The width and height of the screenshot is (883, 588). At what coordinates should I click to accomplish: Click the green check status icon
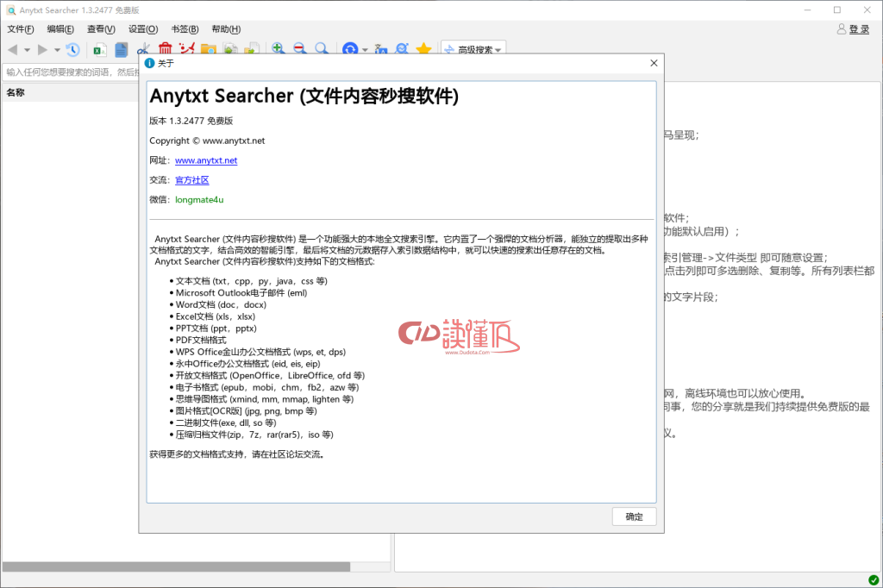tap(874, 580)
